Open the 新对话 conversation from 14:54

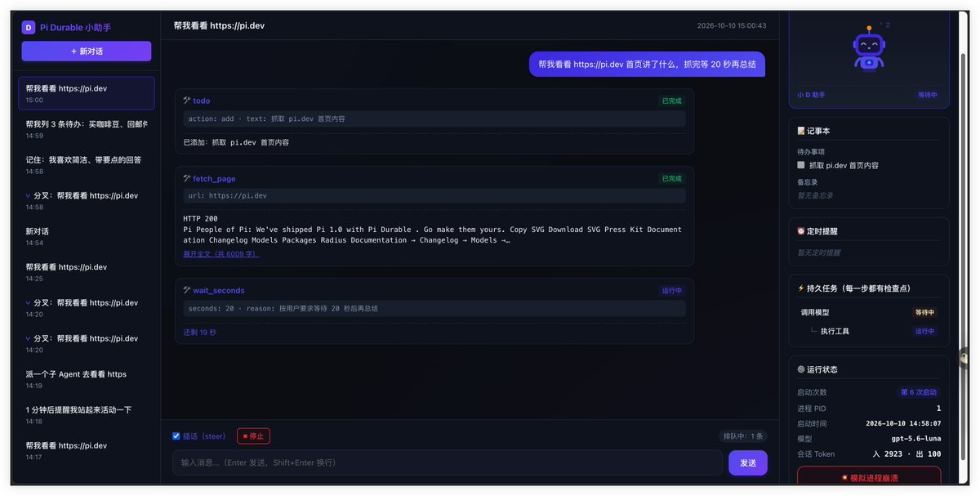tap(87, 236)
